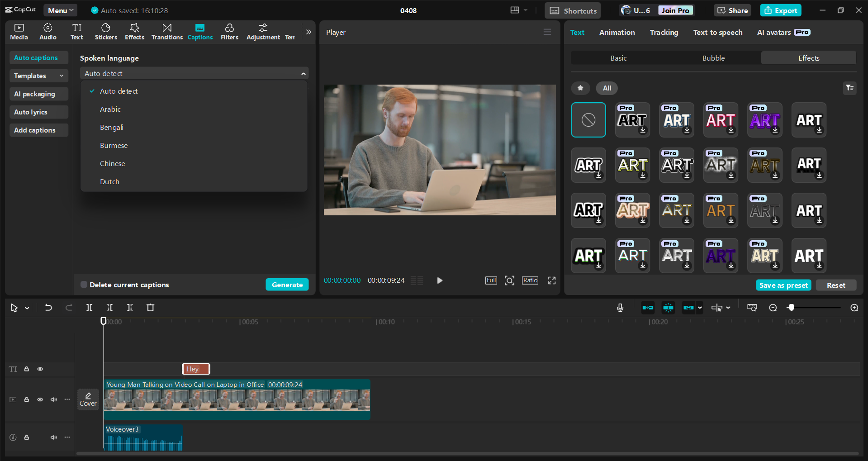Screen dimensions: 868x461
Task: Select Chinese from the language list
Action: [112, 163]
